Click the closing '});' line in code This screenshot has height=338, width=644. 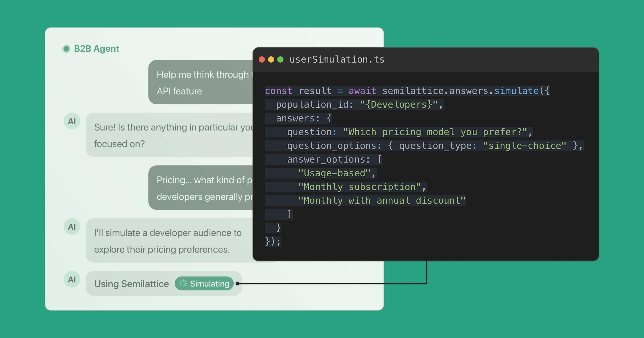click(x=273, y=242)
